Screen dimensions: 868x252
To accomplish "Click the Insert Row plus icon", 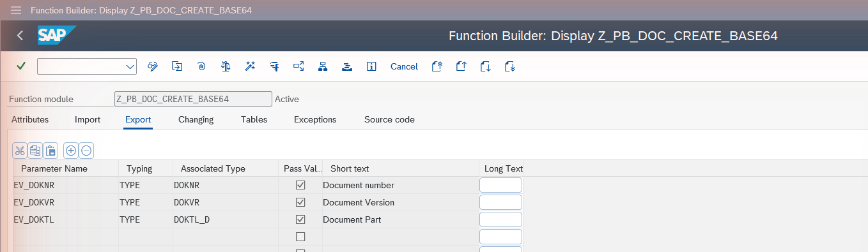I will pos(71,151).
